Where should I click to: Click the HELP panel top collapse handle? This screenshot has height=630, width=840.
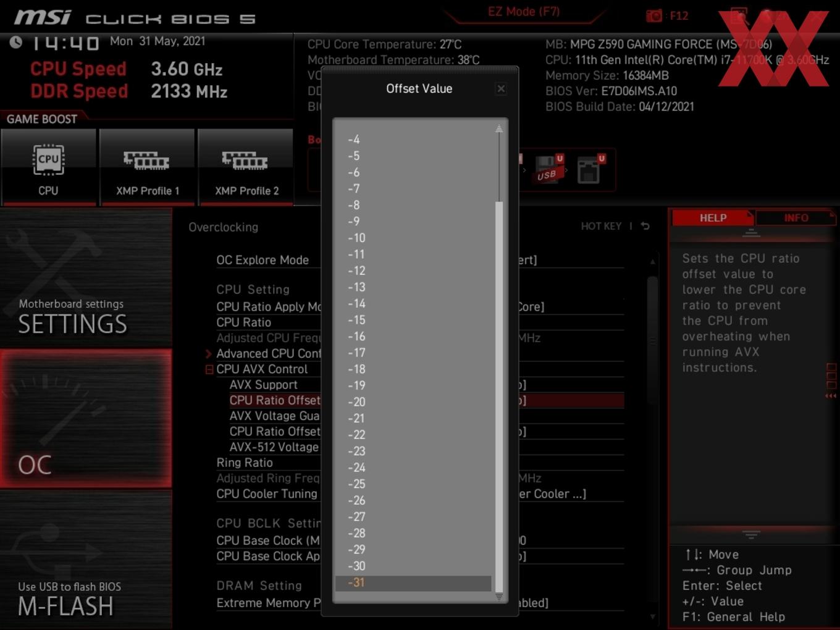tap(751, 233)
